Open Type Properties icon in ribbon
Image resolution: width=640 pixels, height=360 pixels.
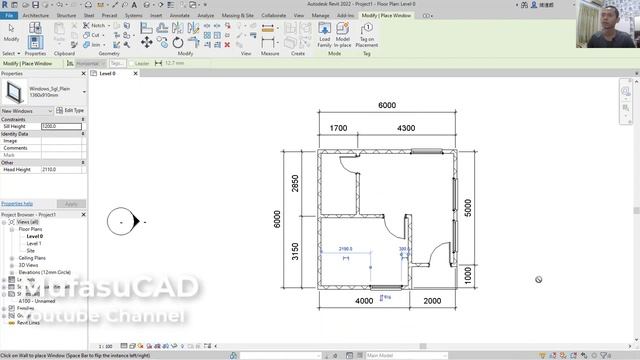click(35, 28)
